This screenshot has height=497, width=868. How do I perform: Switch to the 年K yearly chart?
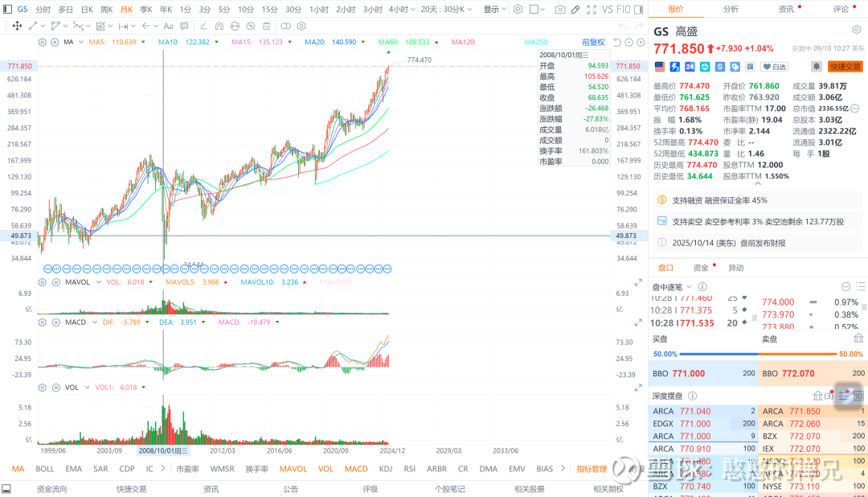pos(166,10)
